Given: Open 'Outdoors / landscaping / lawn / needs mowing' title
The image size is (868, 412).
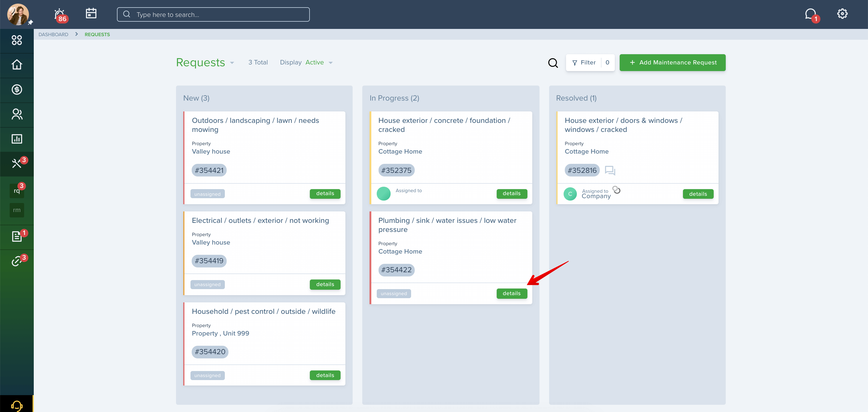Looking at the screenshot, I should tap(255, 125).
